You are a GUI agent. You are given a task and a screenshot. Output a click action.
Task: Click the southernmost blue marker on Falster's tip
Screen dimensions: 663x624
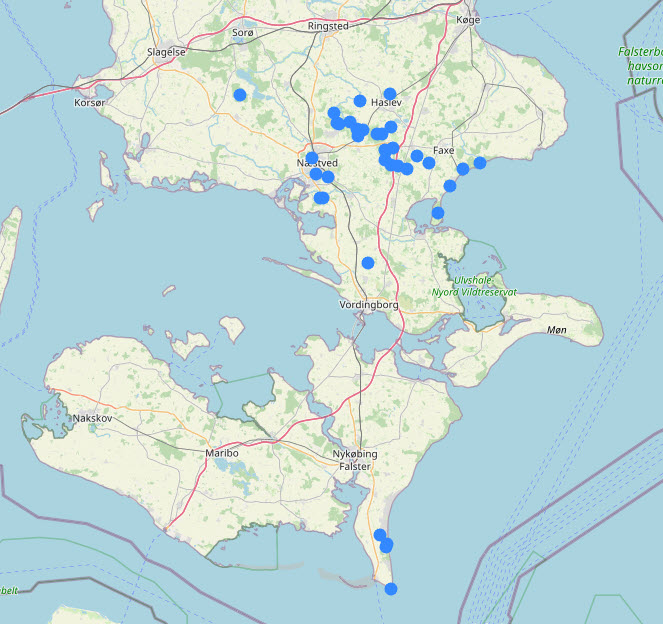(x=391, y=589)
